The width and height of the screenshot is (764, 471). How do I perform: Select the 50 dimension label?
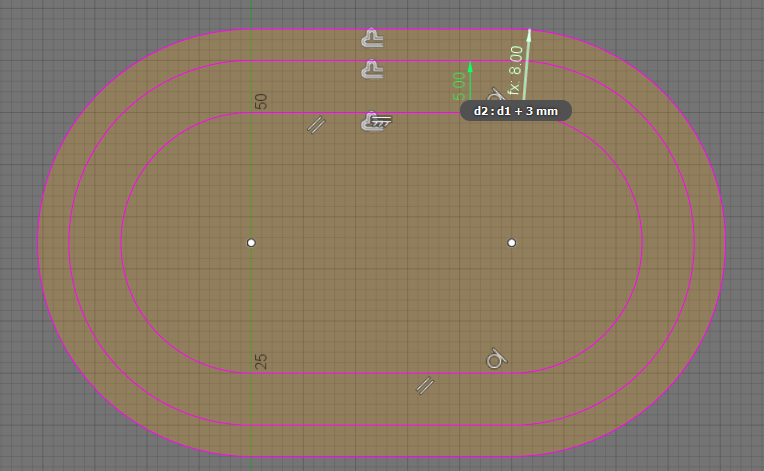coord(261,101)
